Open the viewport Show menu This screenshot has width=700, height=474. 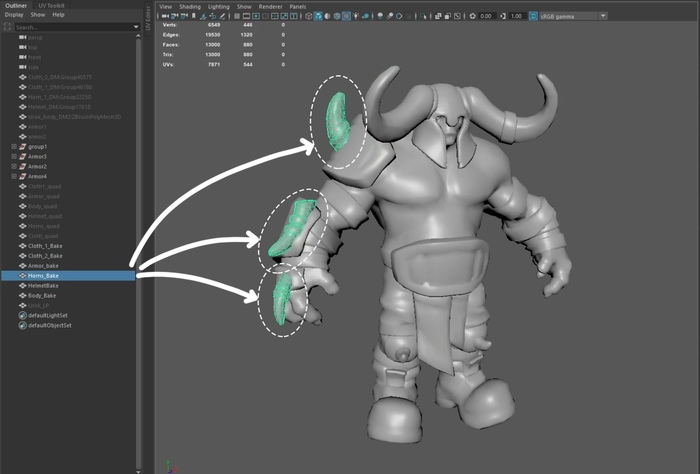[x=244, y=7]
